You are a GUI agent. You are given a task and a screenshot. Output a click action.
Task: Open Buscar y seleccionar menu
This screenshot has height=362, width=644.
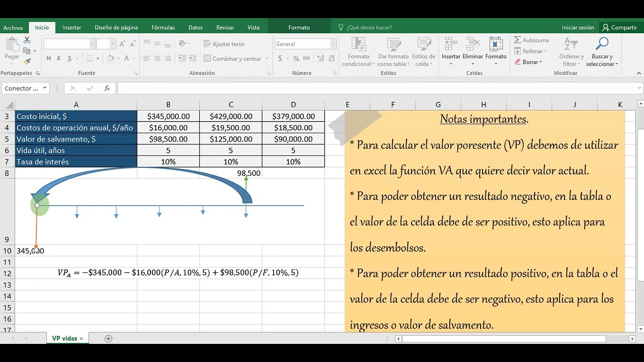(602, 52)
